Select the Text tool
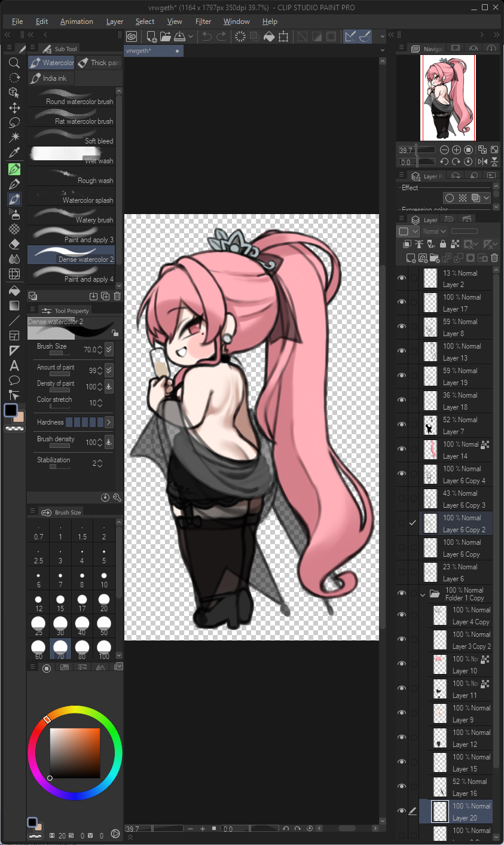 15,365
